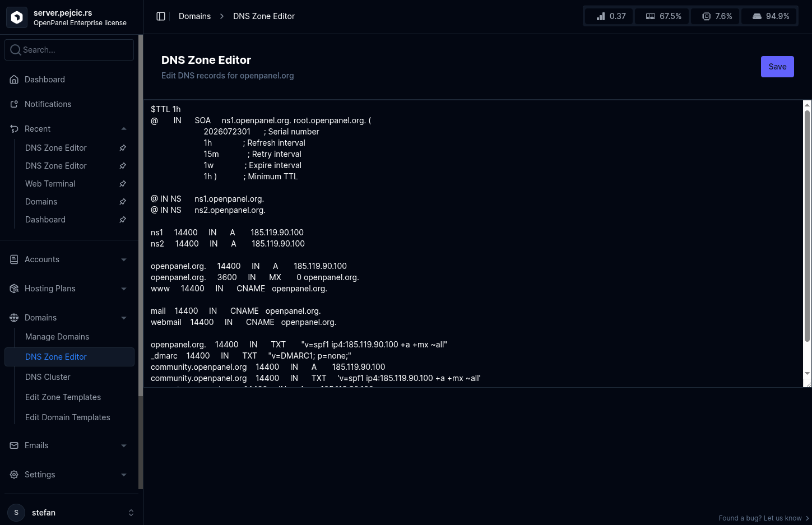Expand the Accounts menu
The image size is (812, 525).
[x=124, y=259]
